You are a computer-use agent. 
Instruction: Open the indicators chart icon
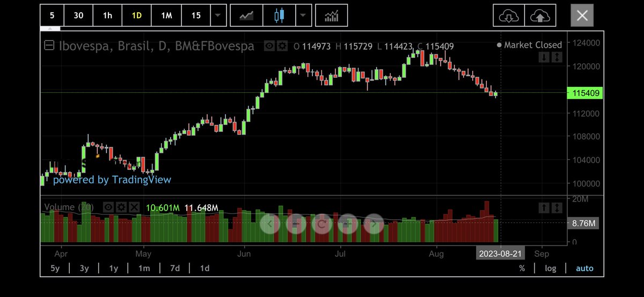click(331, 16)
